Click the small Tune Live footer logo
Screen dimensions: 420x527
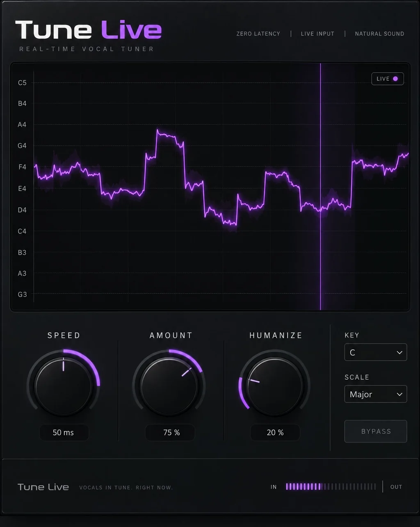43,487
